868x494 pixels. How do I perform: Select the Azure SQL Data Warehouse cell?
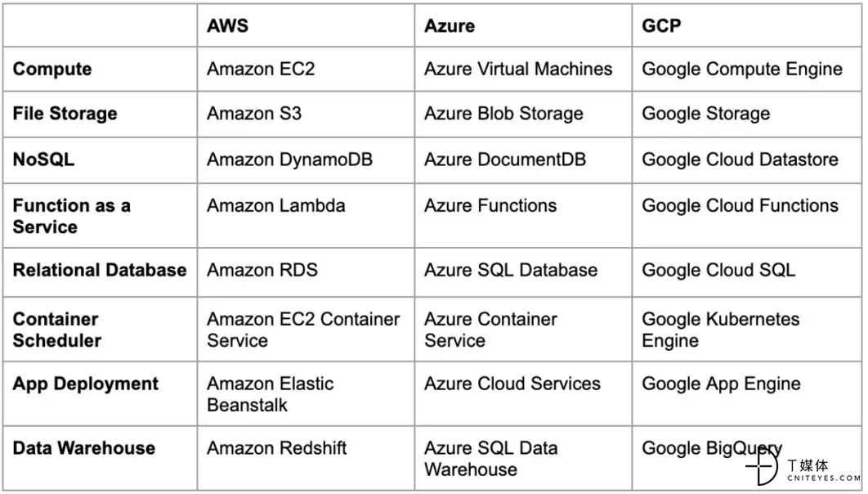[523, 458]
